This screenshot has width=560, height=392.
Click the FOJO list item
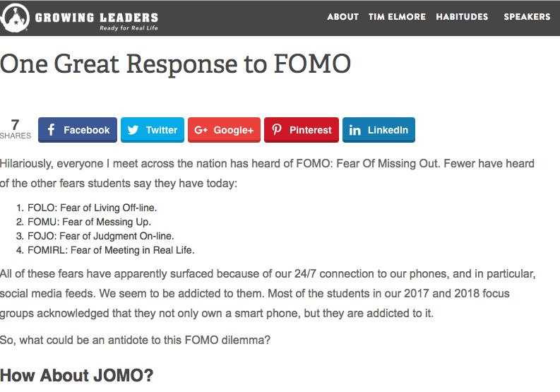click(x=100, y=236)
